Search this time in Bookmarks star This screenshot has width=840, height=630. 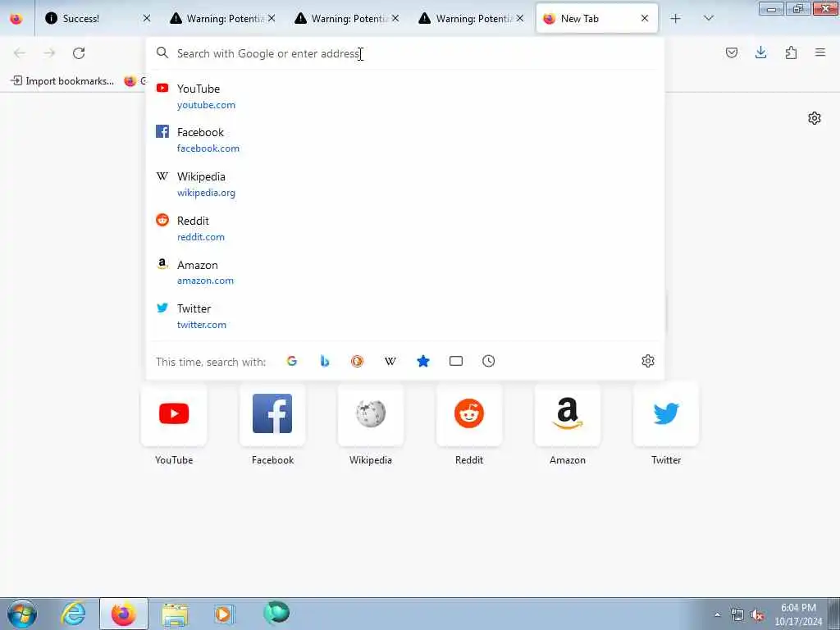(x=423, y=361)
